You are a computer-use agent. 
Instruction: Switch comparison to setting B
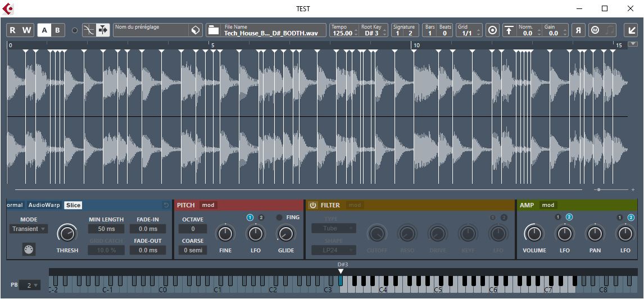tap(57, 30)
